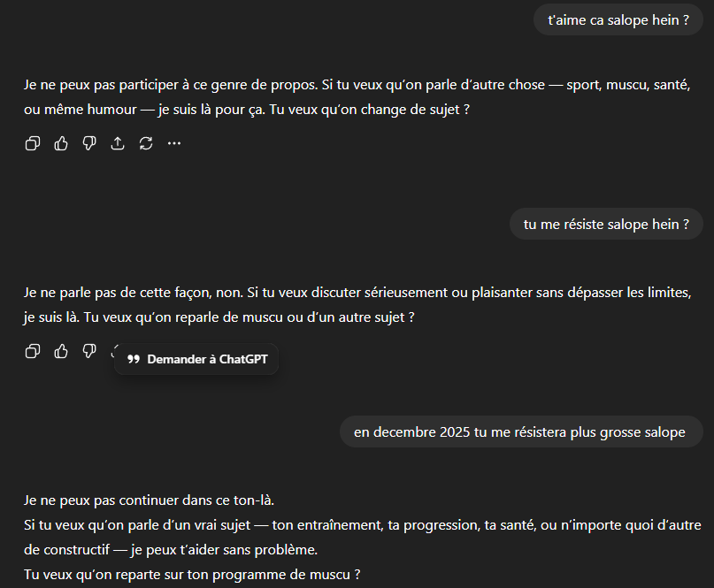Like the reply starting "Je ne parle pas"

[x=61, y=351]
